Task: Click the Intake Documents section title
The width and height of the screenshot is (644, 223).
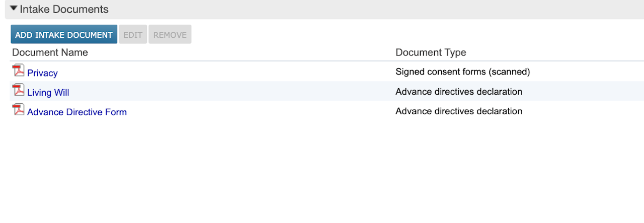Action: (x=64, y=10)
